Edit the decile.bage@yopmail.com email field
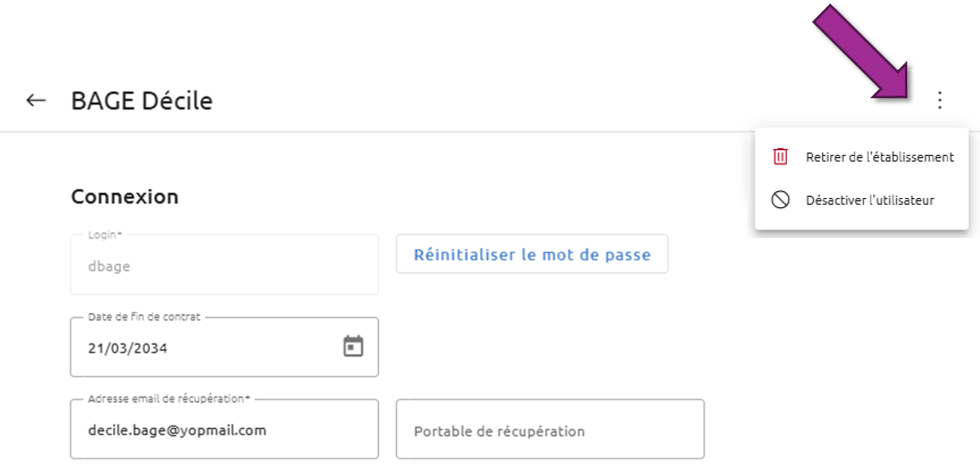 tap(224, 429)
